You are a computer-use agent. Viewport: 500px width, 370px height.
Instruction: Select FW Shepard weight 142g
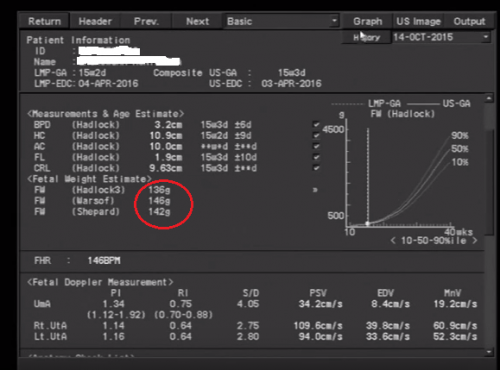click(159, 212)
